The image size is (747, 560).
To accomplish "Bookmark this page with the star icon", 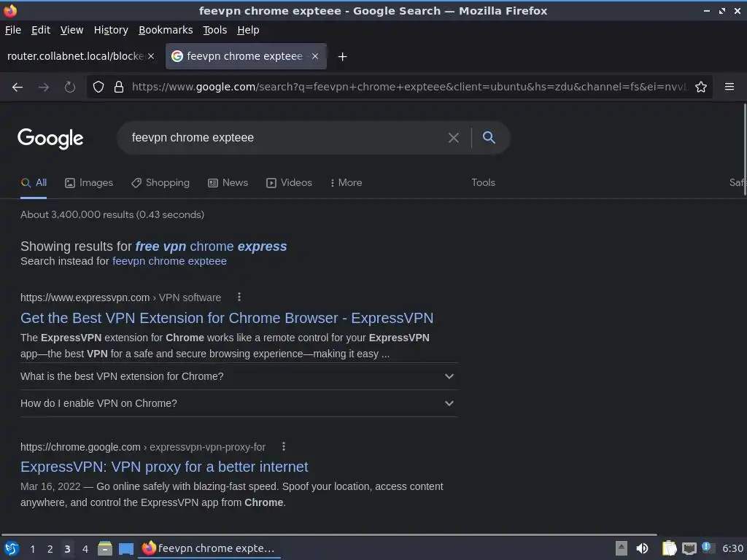I will 701,87.
